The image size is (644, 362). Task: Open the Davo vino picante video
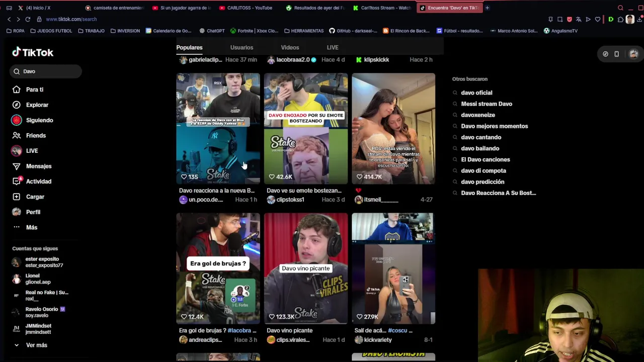click(x=306, y=268)
